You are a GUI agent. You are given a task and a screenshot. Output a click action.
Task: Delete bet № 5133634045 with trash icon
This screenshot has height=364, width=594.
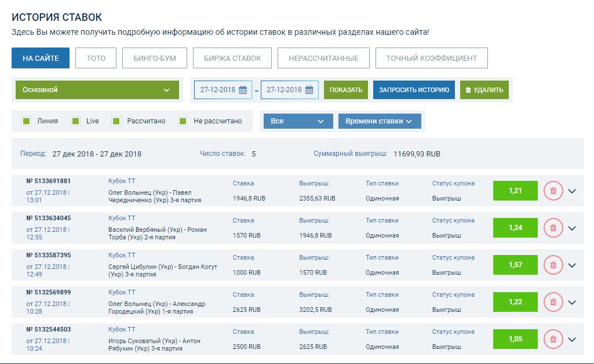[x=553, y=228]
